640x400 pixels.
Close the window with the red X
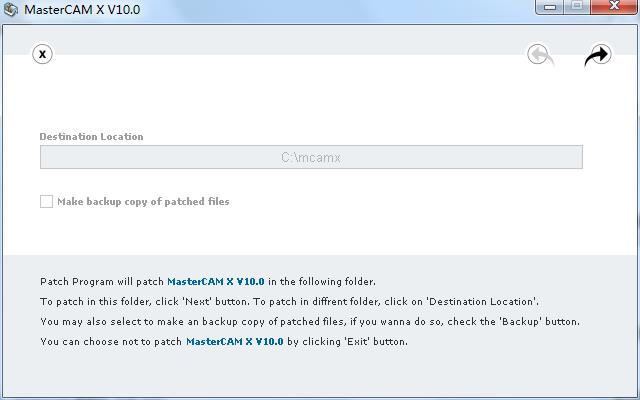coord(614,7)
